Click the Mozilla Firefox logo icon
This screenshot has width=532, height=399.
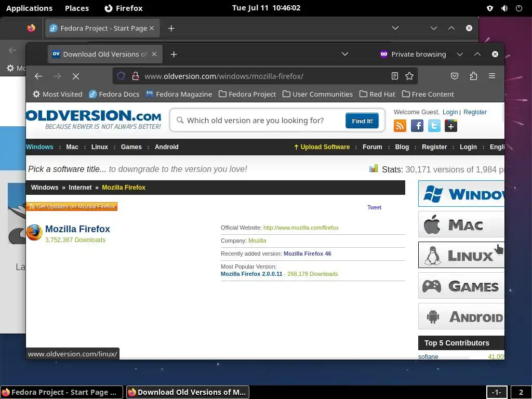(x=34, y=232)
